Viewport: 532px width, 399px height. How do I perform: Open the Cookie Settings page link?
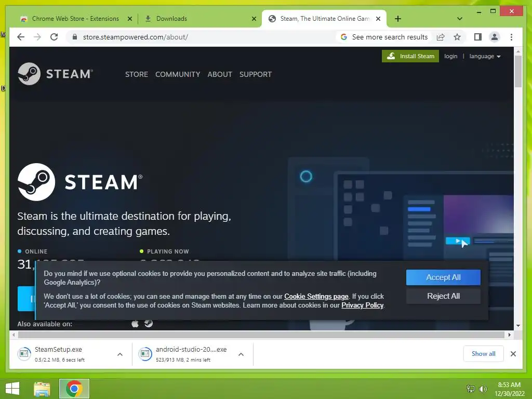click(x=316, y=296)
